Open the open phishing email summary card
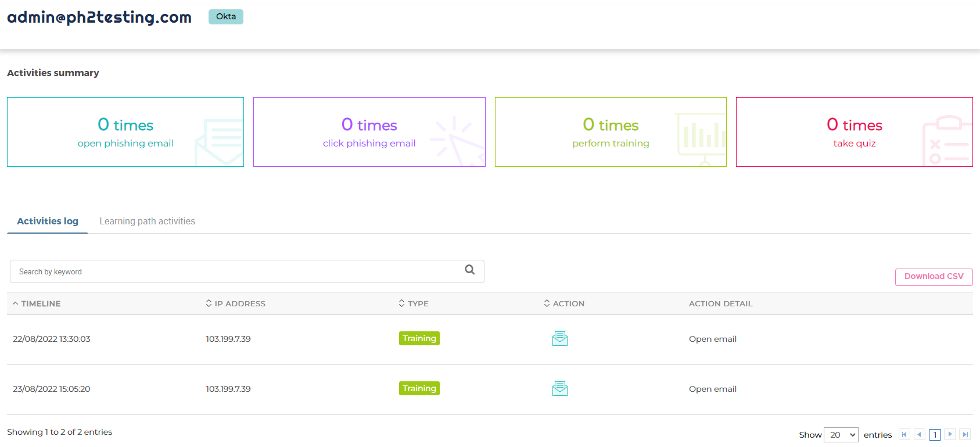 coord(125,132)
